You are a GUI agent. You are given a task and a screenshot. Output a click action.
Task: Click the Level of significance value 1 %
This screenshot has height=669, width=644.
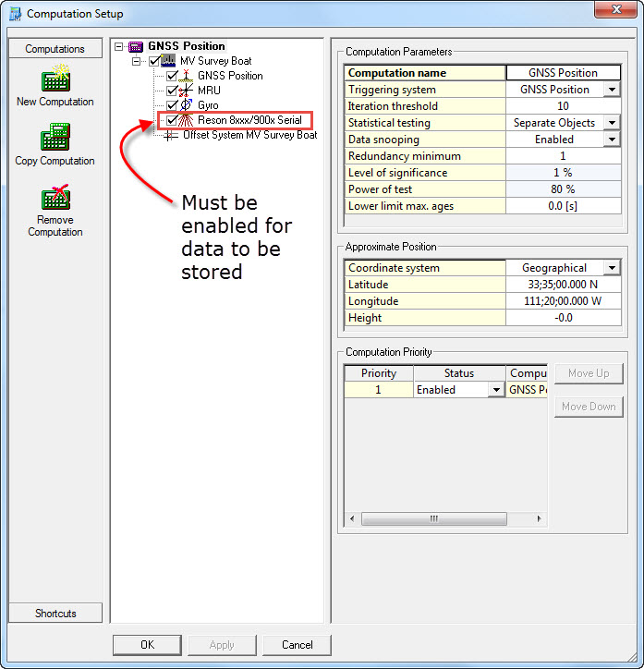pyautogui.click(x=563, y=173)
